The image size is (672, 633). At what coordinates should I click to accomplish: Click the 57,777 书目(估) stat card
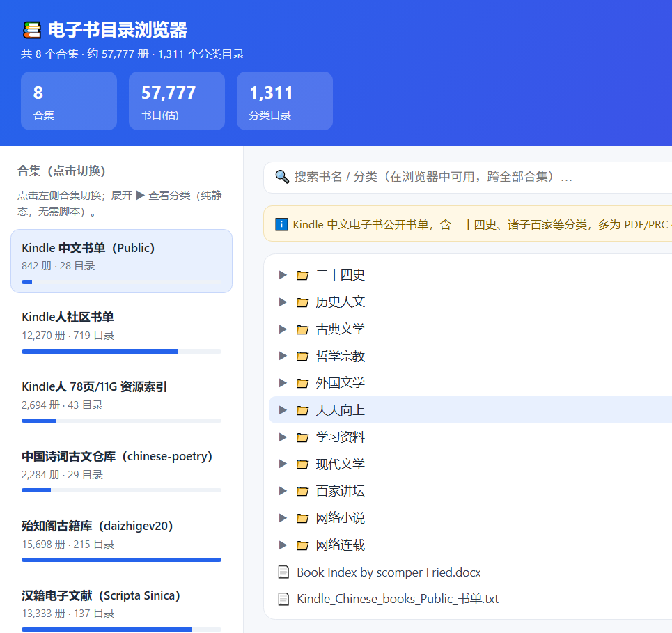click(x=177, y=101)
